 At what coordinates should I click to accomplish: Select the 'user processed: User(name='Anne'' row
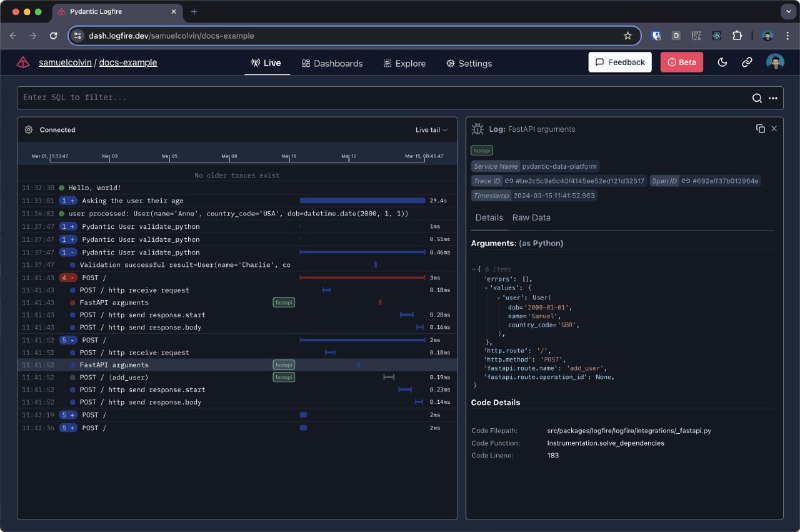[x=237, y=214]
